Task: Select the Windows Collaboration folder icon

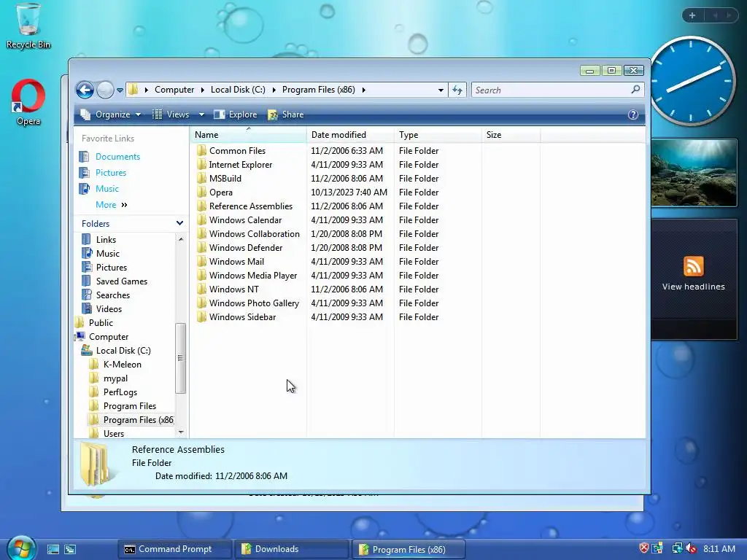Action: point(201,234)
